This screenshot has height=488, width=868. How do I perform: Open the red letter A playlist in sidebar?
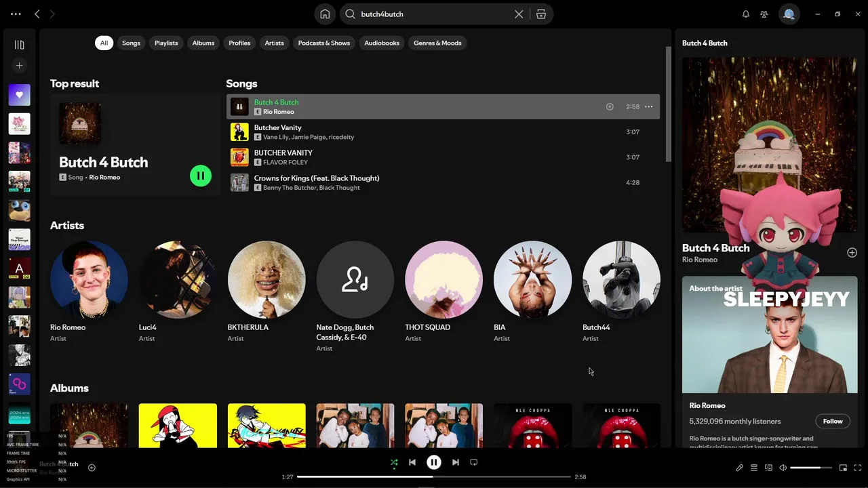[x=19, y=268]
